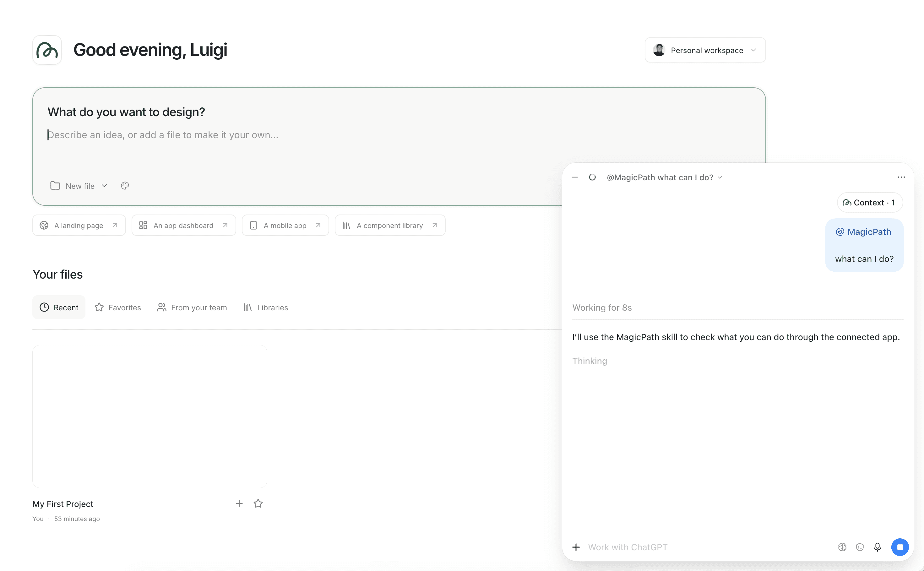Click the MagicPath logo icon

[x=47, y=50]
